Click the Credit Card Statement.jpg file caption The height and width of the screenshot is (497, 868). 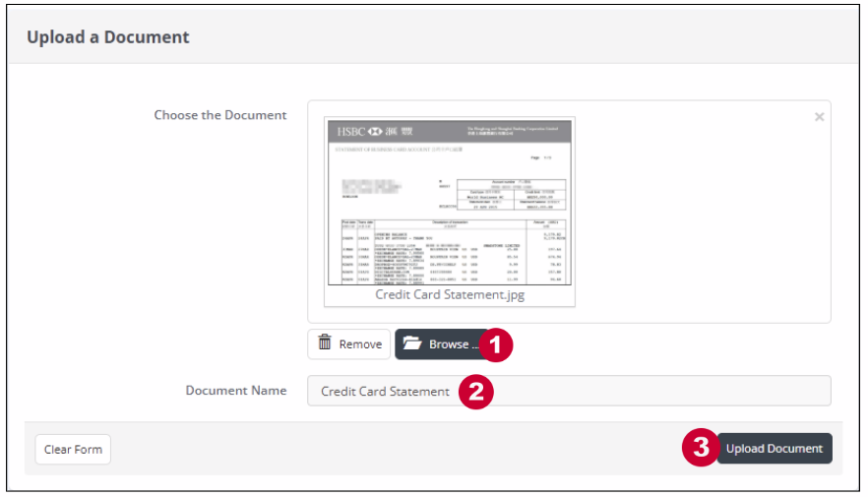(450, 294)
